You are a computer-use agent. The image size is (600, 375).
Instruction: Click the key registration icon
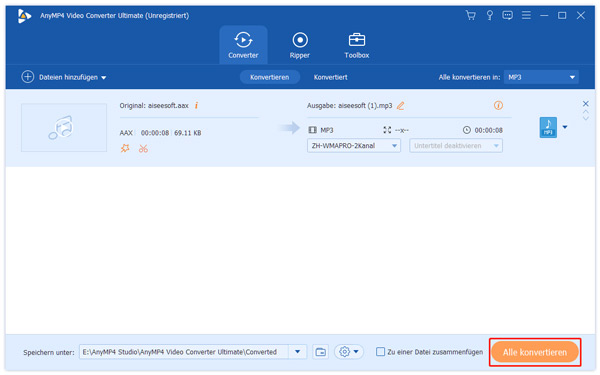[489, 15]
